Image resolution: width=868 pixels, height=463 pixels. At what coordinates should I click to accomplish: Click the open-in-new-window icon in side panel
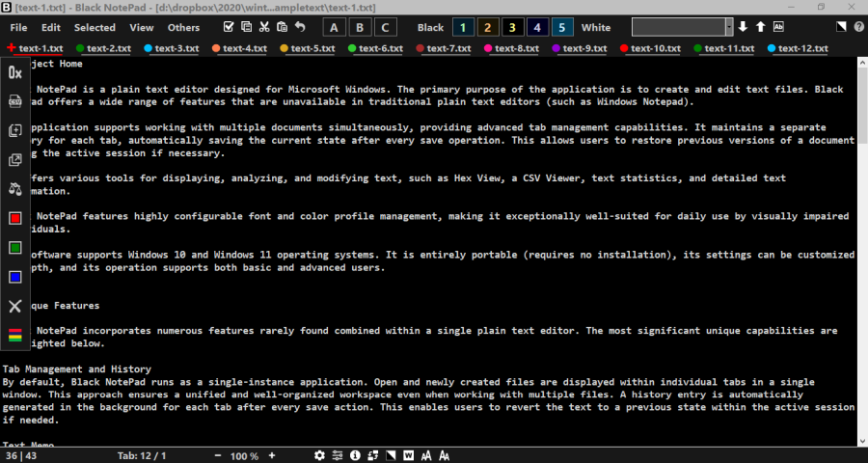point(14,160)
